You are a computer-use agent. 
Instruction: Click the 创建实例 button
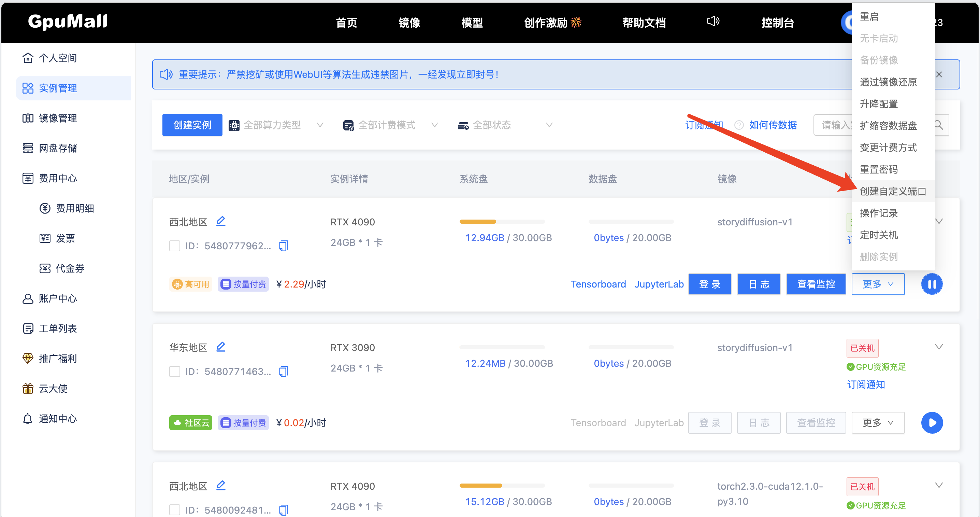(192, 125)
